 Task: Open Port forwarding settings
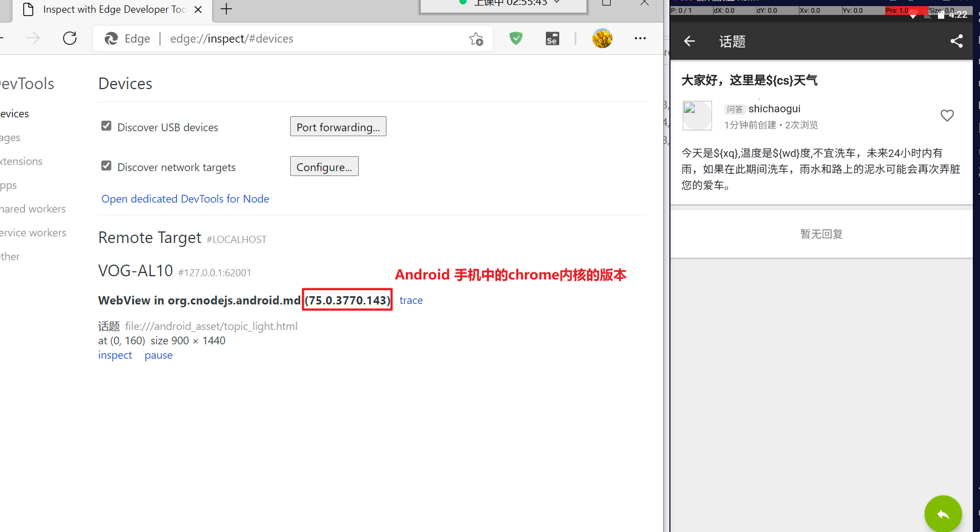(338, 127)
